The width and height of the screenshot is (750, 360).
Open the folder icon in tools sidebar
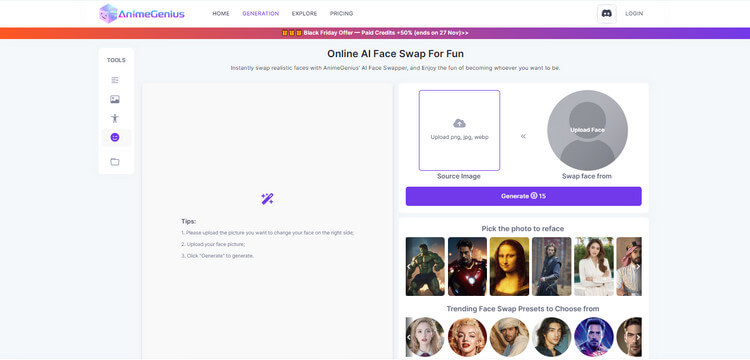(115, 162)
